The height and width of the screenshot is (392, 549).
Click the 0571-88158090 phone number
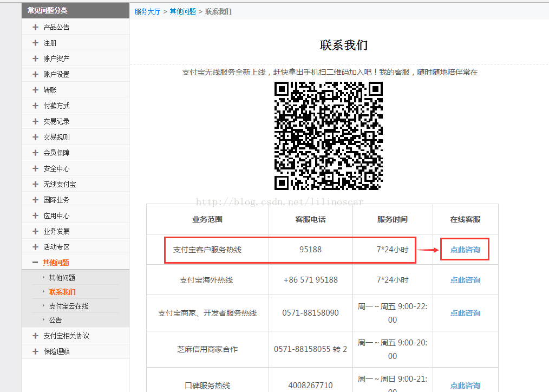[x=311, y=313]
